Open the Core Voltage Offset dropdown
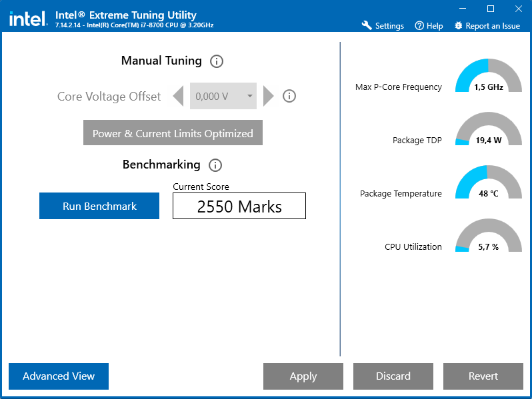 pyautogui.click(x=223, y=96)
